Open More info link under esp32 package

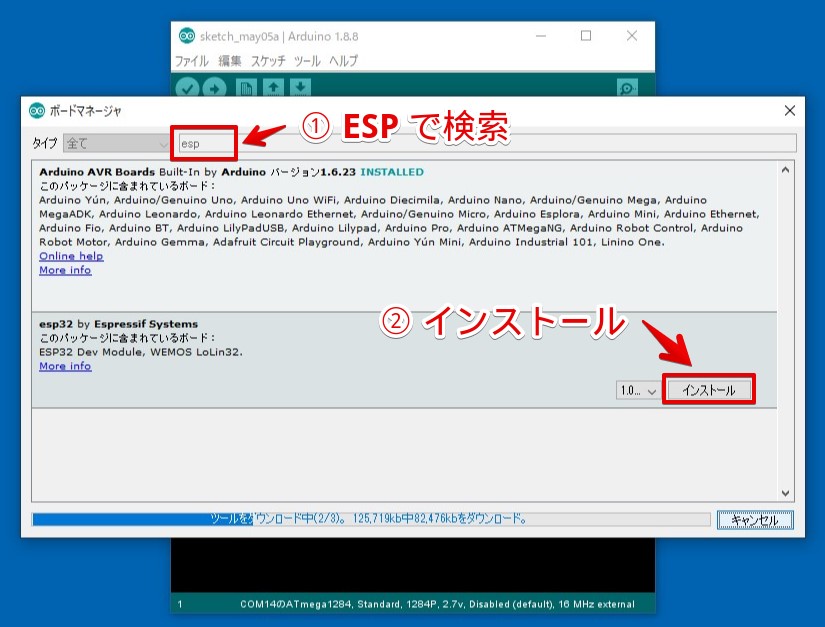pyautogui.click(x=65, y=366)
